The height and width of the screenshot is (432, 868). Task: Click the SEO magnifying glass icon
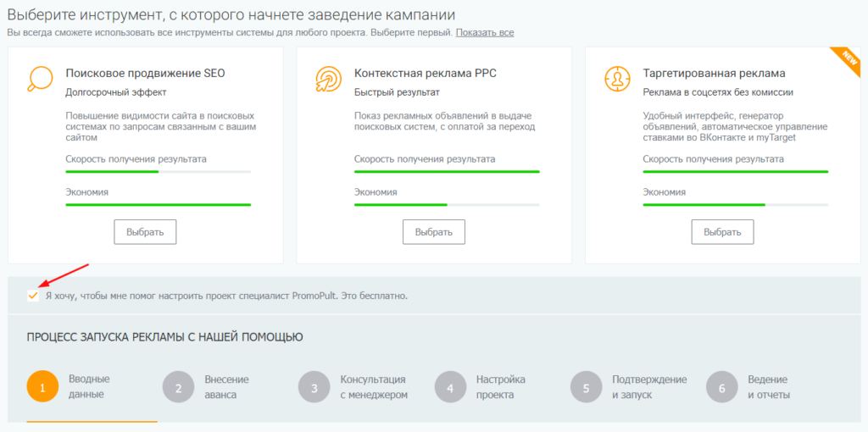[x=40, y=79]
